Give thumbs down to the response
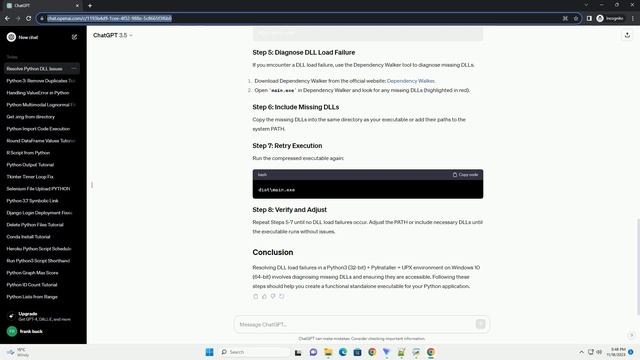Image resolution: width=640 pixels, height=360 pixels. (x=273, y=296)
